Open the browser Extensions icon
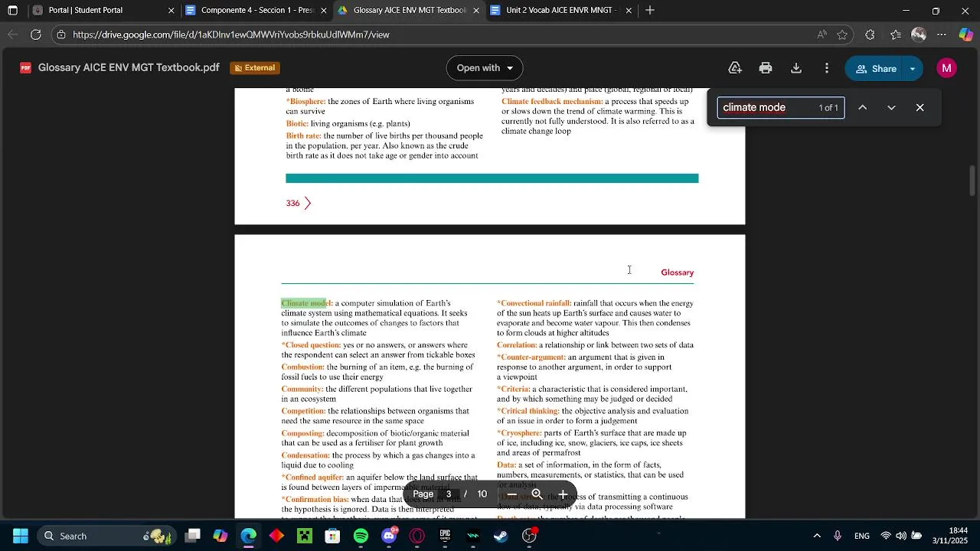The height and width of the screenshot is (551, 980). click(870, 34)
